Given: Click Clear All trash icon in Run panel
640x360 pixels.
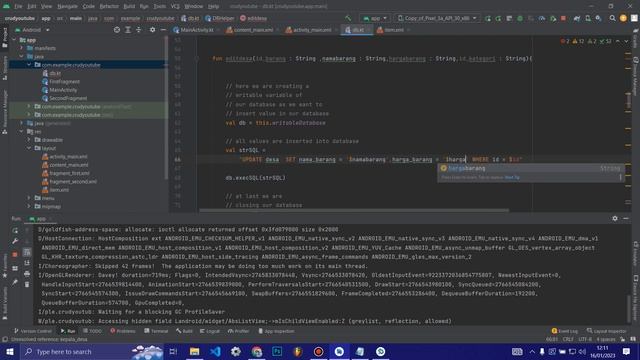Looking at the screenshot, I should [27, 284].
